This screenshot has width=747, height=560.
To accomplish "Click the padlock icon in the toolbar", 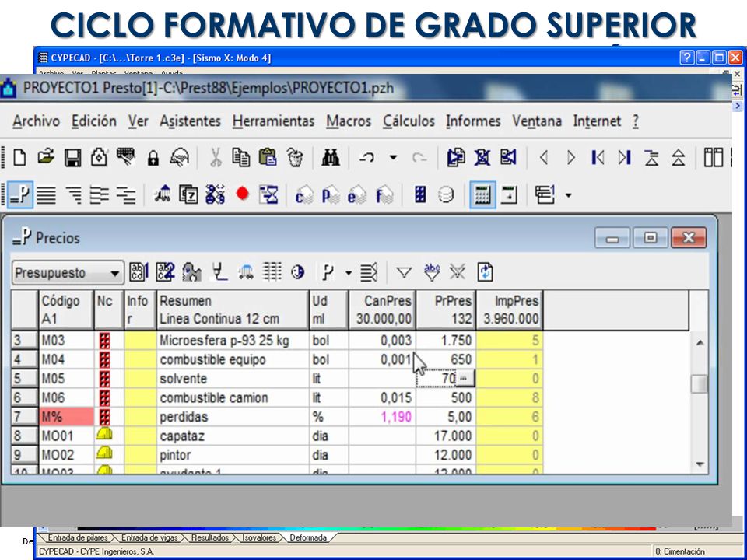I will [153, 158].
